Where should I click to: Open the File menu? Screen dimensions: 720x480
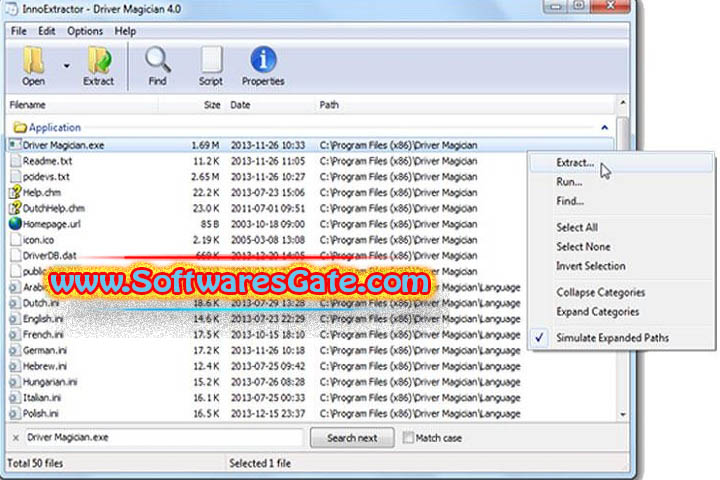pos(18,31)
